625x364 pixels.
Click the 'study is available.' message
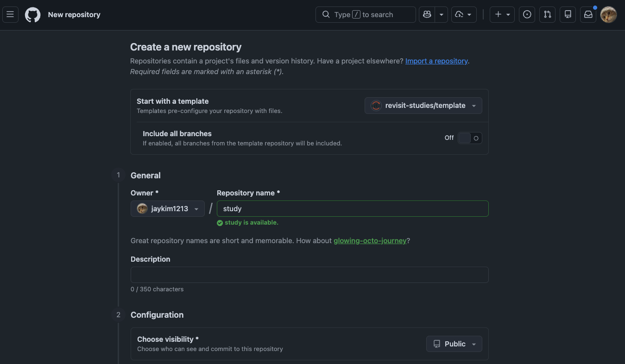pyautogui.click(x=252, y=223)
